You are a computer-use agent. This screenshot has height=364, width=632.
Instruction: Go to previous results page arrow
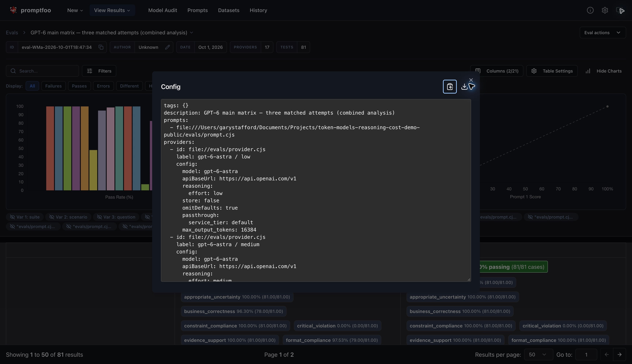click(x=606, y=354)
